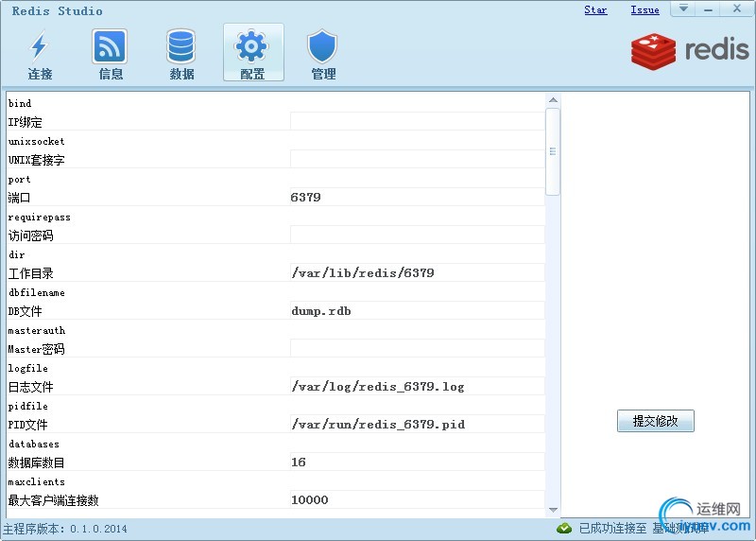Screen dimensions: 756x541
Task: Click the scrollbar up arrow
Action: click(553, 100)
